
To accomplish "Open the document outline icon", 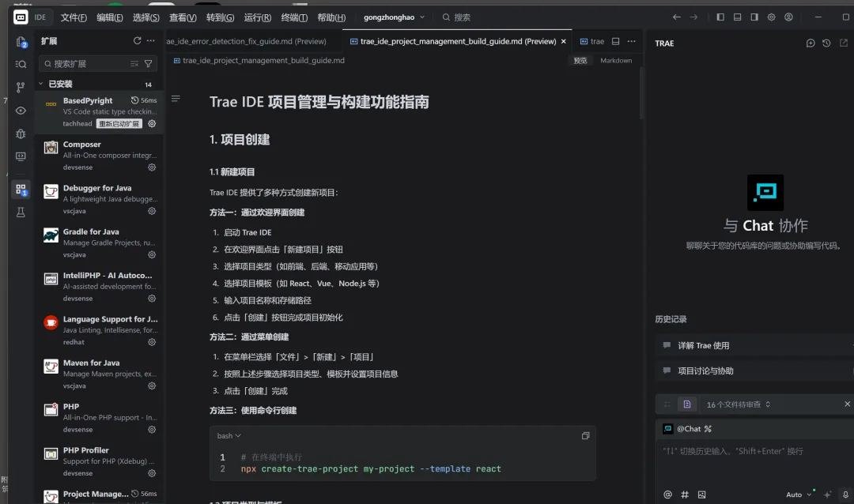I will click(176, 99).
